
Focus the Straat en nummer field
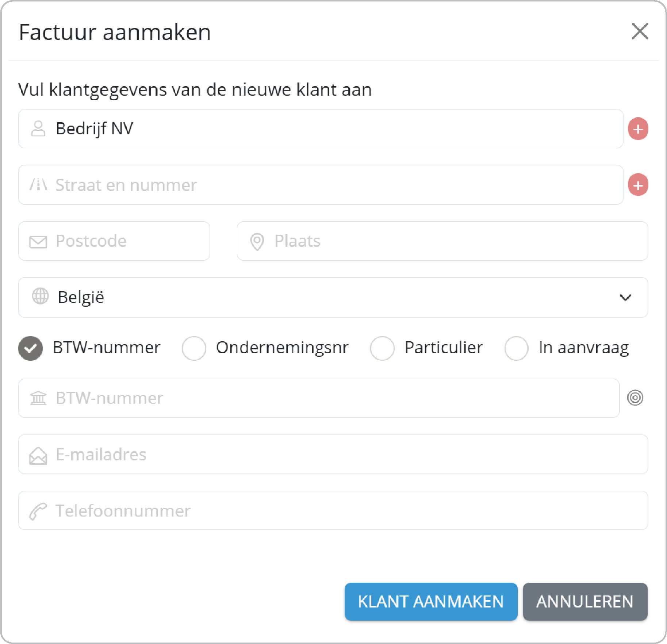pyautogui.click(x=329, y=185)
